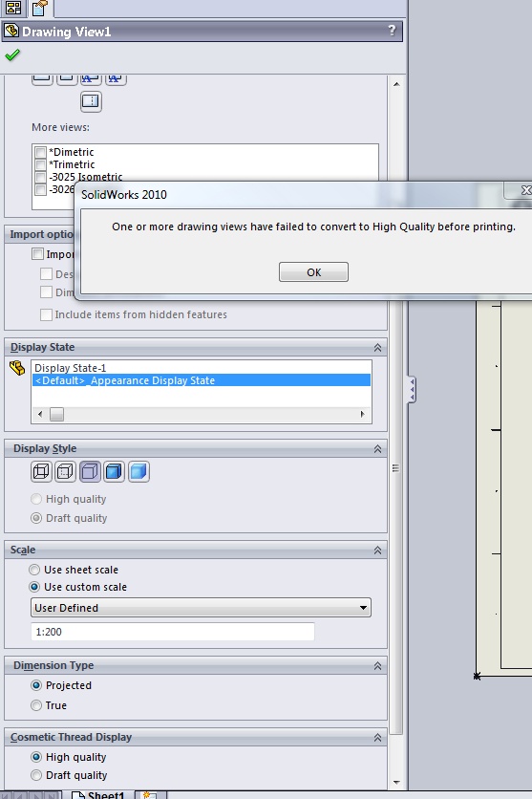Open the PropertyManager tab icon at top

click(40, 8)
